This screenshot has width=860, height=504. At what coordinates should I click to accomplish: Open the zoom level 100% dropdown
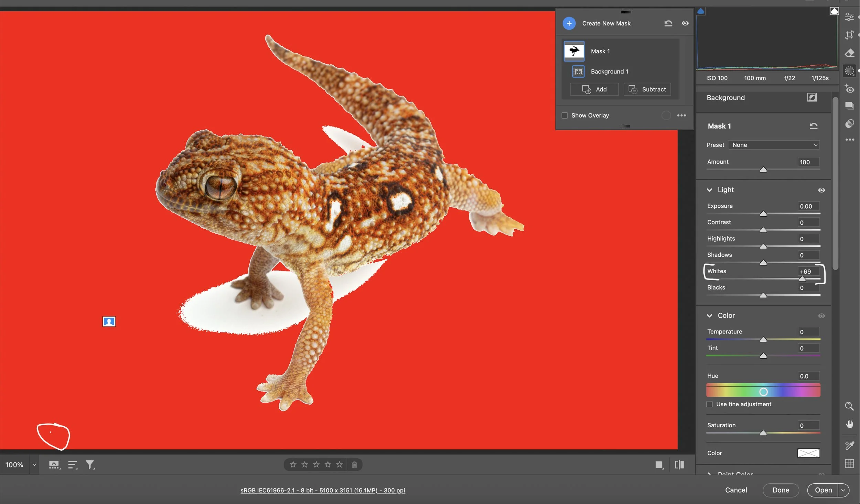coord(34,465)
